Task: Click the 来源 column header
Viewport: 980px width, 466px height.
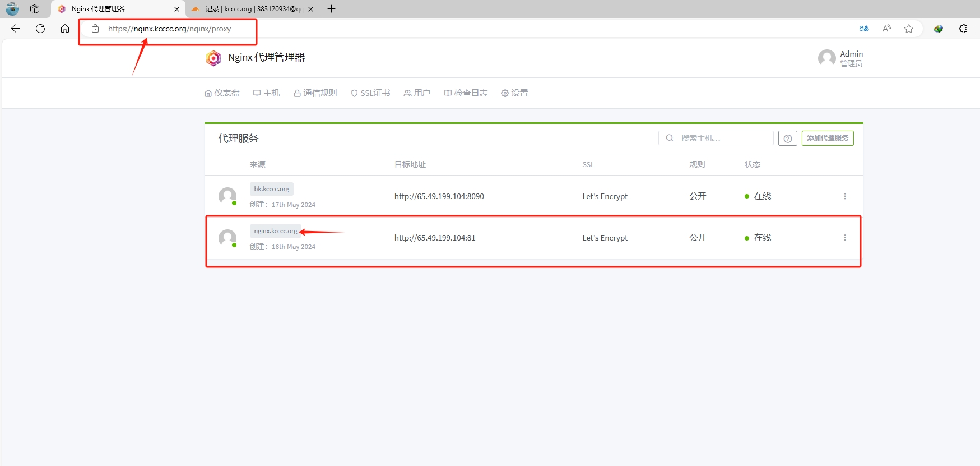Action: tap(258, 164)
